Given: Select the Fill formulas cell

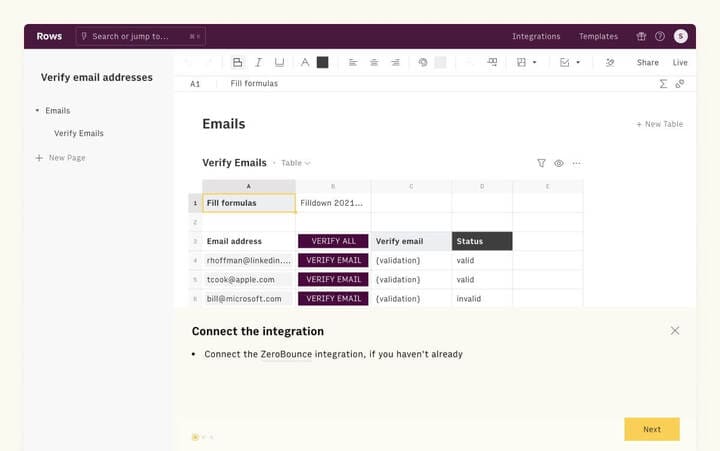Looking at the screenshot, I should point(248,203).
